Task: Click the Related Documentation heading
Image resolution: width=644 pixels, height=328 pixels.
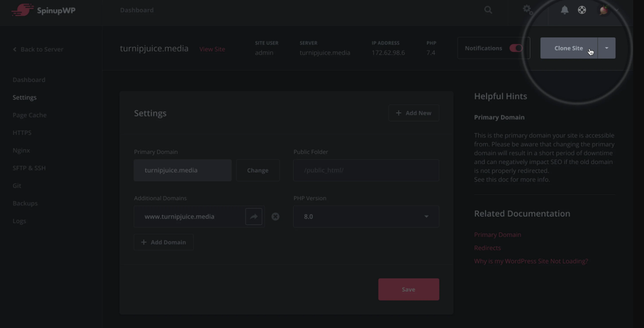Action: click(522, 214)
